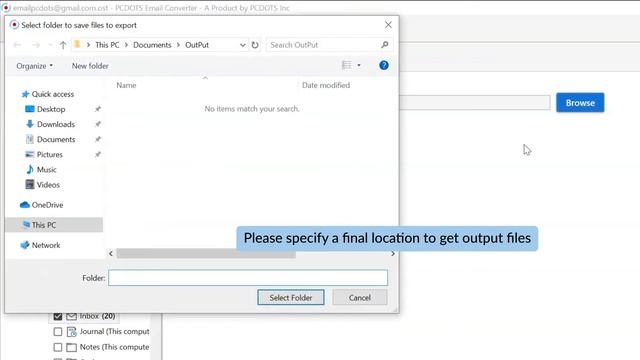Change the view layout icon
This screenshot has width=640, height=360.
(x=347, y=65)
